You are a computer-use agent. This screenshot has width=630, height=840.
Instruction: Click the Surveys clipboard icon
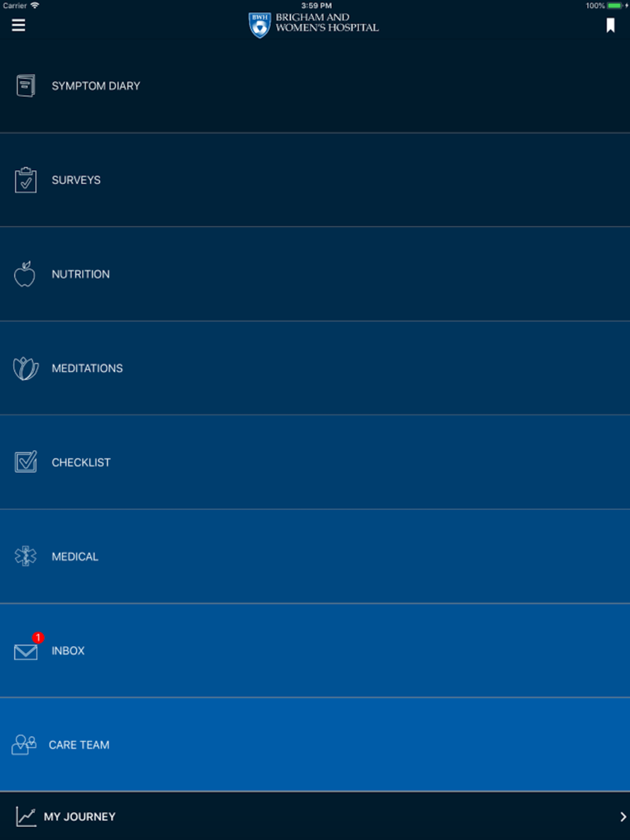[x=26, y=180]
